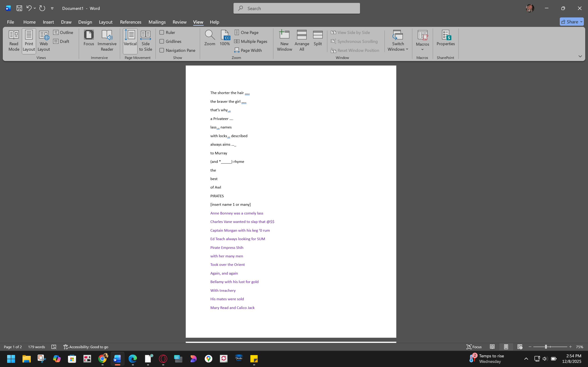Open the Review tab
The image size is (588, 367).
coord(180,22)
